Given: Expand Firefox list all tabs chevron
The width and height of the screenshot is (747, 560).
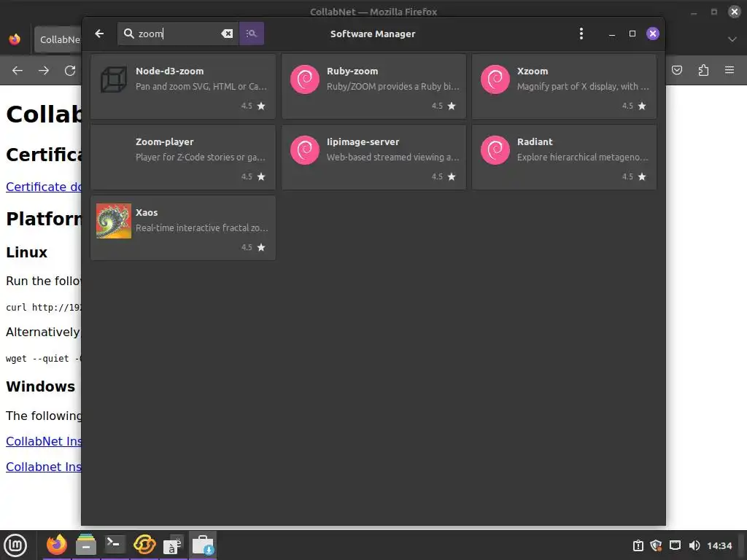Looking at the screenshot, I should pos(732,39).
